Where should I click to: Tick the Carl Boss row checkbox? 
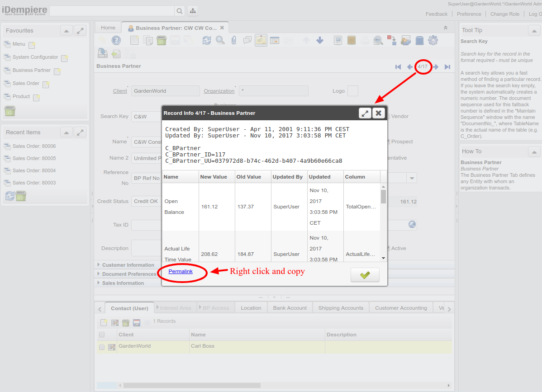pos(102,347)
